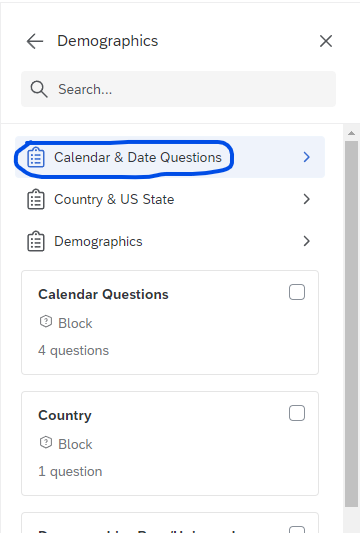Click the scrollbar up arrow
360x533 pixels.
pos(352,134)
